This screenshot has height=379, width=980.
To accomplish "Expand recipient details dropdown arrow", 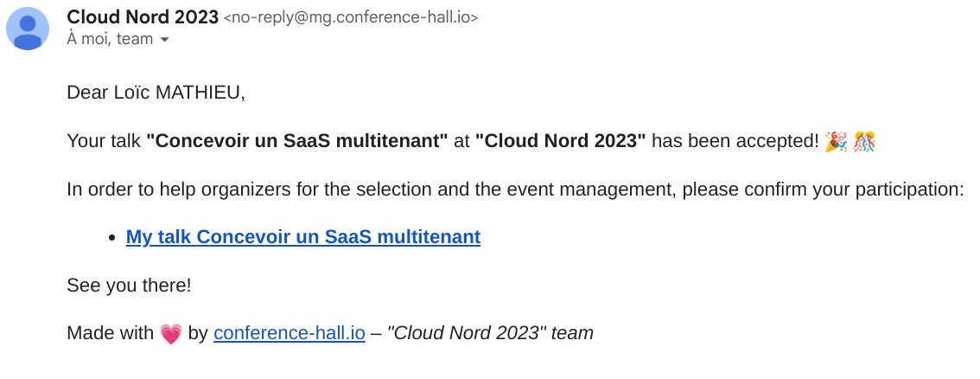I will tap(165, 40).
